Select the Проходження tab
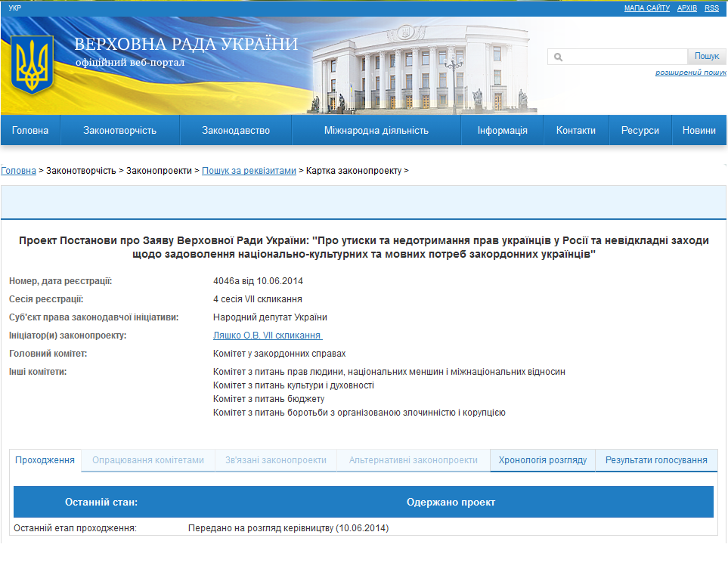The image size is (728, 566). 45,460
